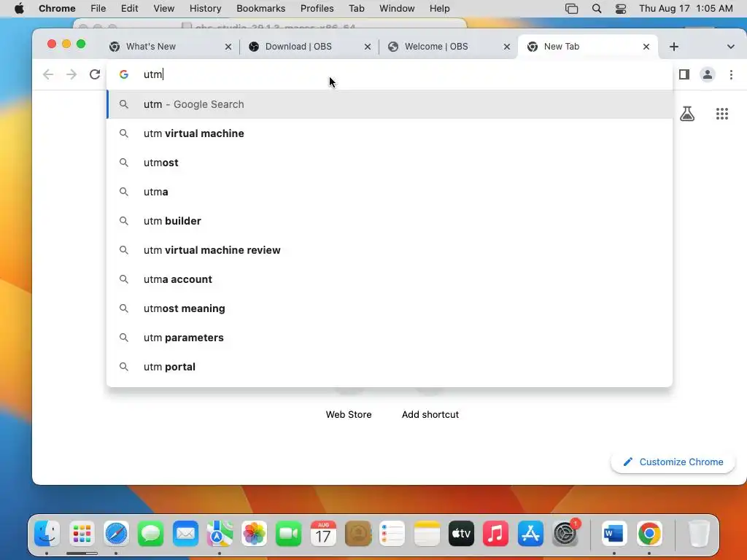Click the Stage Manager menu bar icon
747x560 pixels.
(571, 9)
